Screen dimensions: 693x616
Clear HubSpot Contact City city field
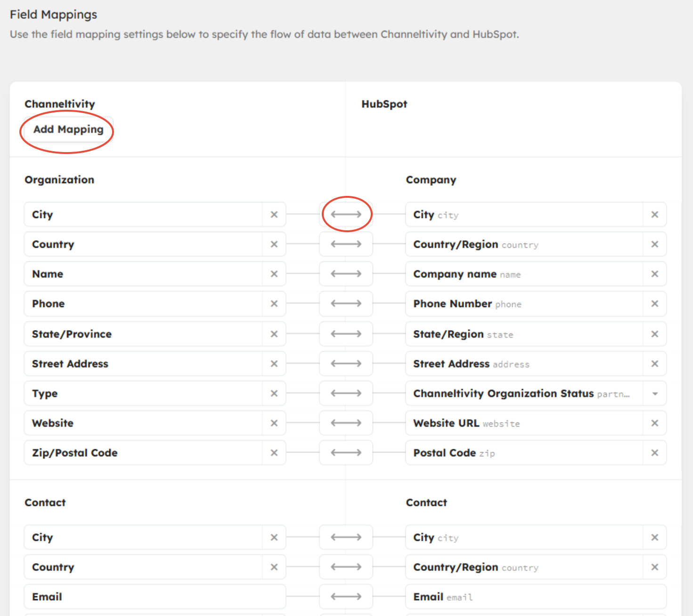tap(655, 537)
